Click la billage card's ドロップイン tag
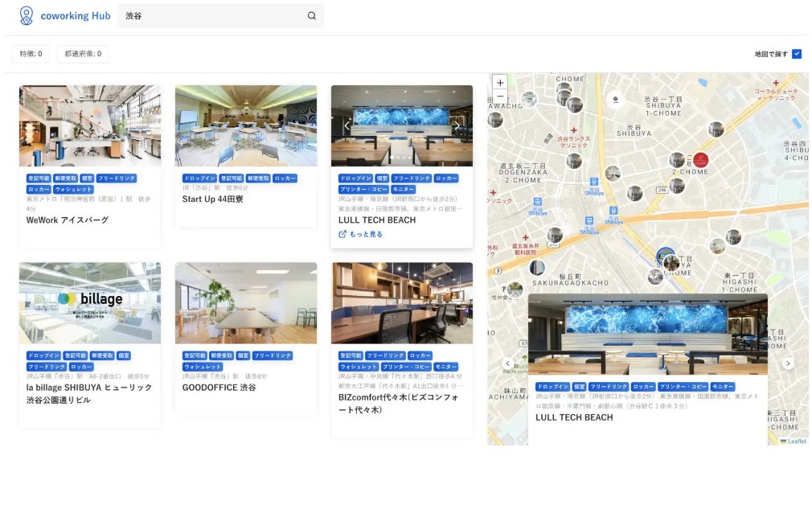 click(44, 355)
